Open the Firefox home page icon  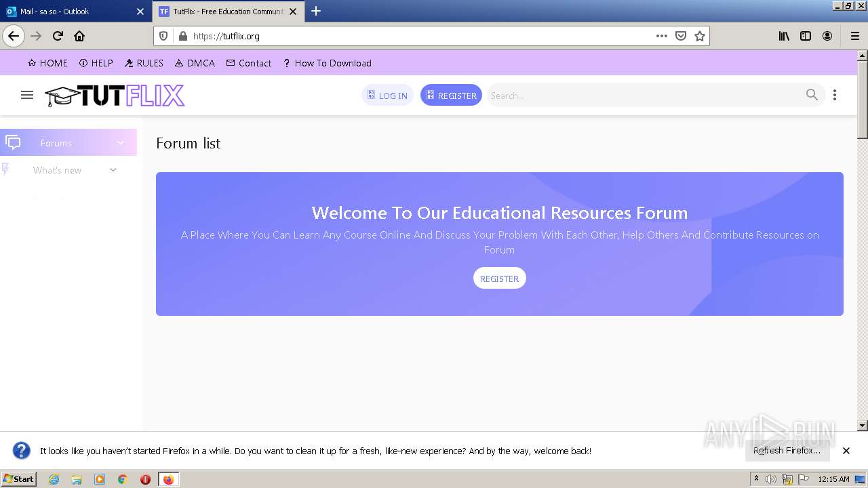click(x=79, y=36)
